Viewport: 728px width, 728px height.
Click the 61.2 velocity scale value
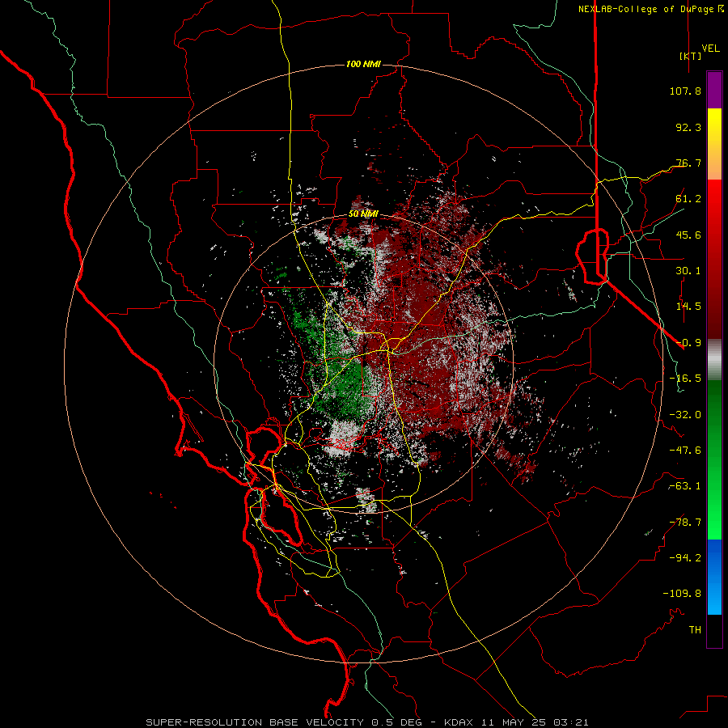coord(688,199)
